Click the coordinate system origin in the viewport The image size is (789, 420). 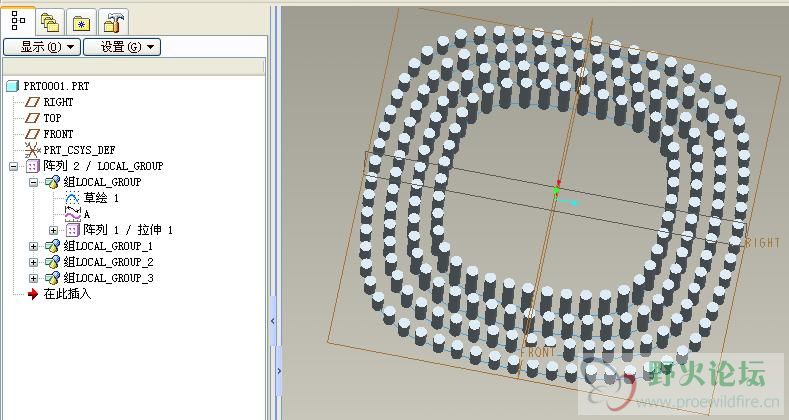pyautogui.click(x=556, y=191)
